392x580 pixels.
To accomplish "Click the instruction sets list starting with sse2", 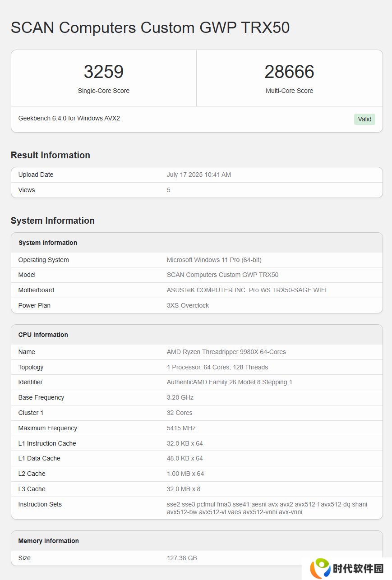I will tap(267, 508).
